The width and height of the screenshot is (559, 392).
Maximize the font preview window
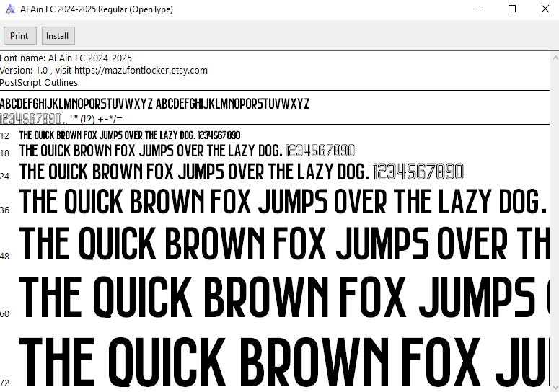point(512,9)
